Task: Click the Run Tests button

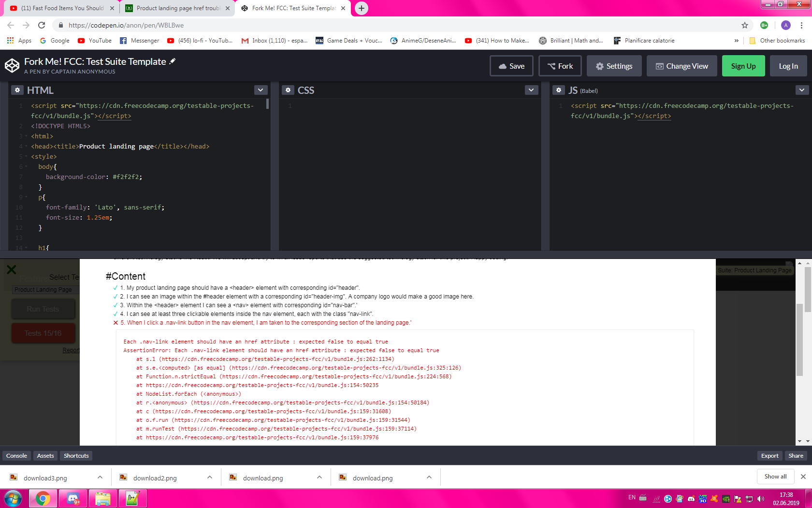Action: tap(43, 309)
